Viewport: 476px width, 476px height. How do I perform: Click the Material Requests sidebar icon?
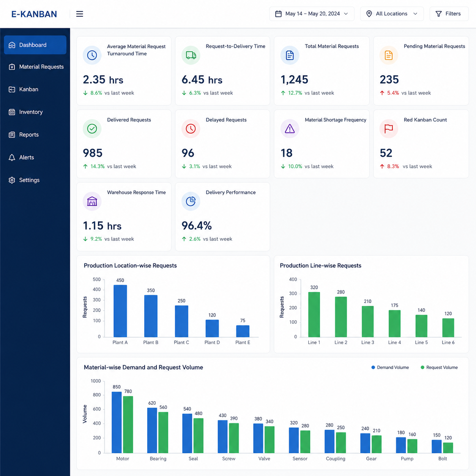(12, 67)
